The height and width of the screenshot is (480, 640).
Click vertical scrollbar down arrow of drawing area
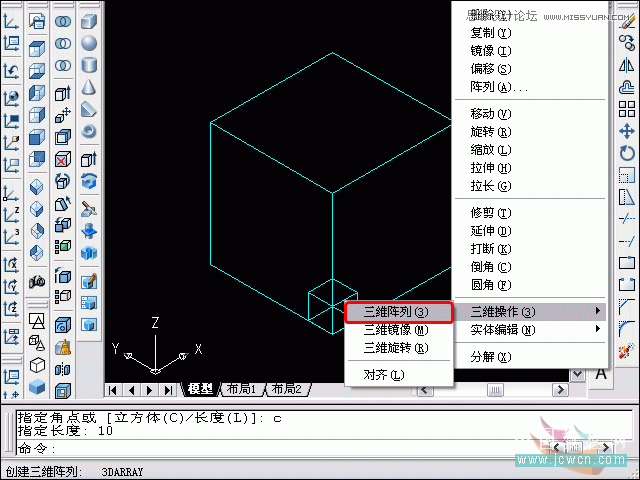click(x=578, y=373)
